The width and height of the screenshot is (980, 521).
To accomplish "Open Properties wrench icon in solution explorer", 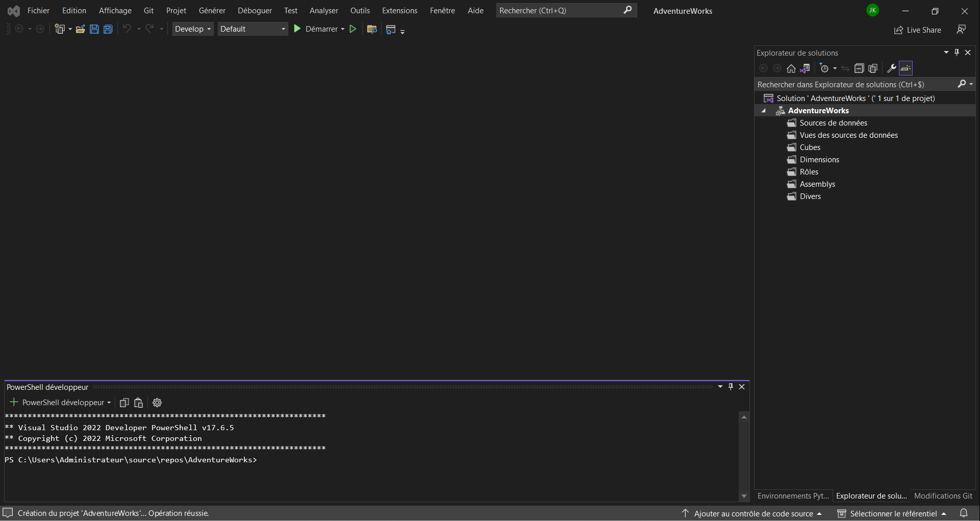I will click(x=892, y=68).
